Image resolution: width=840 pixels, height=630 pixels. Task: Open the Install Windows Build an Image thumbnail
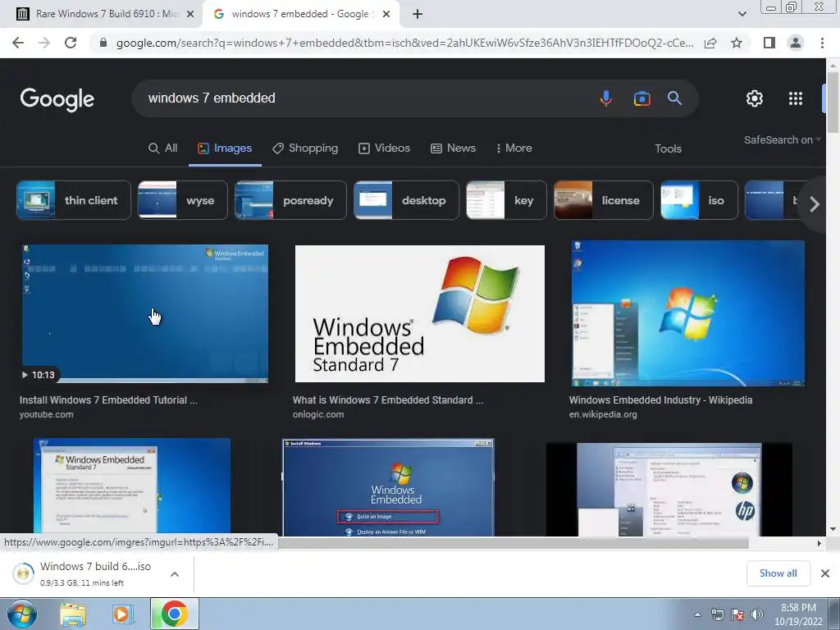tap(388, 487)
